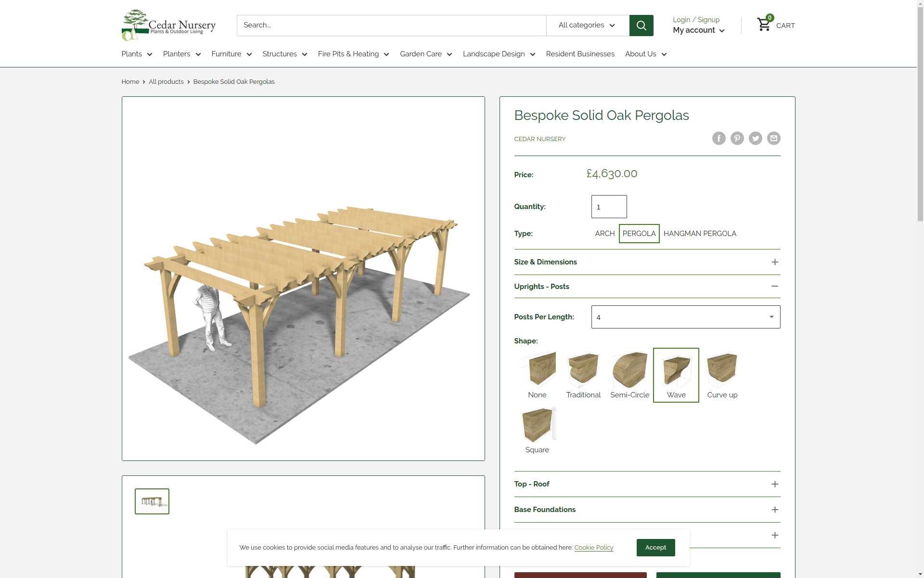The width and height of the screenshot is (924, 578).
Task: Open the Landscape Design menu
Action: (x=499, y=54)
